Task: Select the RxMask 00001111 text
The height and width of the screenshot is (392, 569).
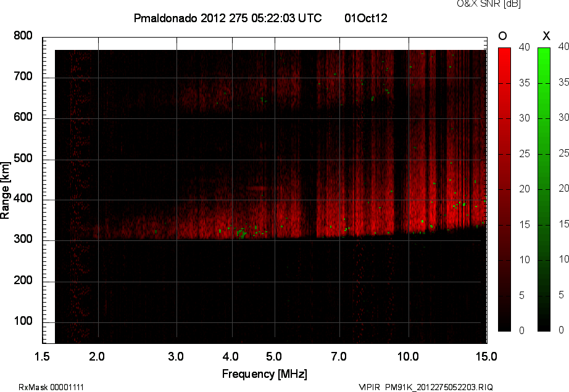Action: coord(51,387)
